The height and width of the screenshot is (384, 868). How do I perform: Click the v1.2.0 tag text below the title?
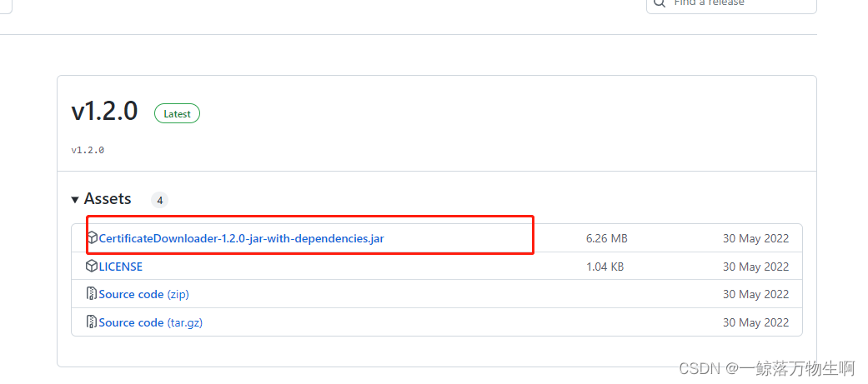click(x=88, y=150)
